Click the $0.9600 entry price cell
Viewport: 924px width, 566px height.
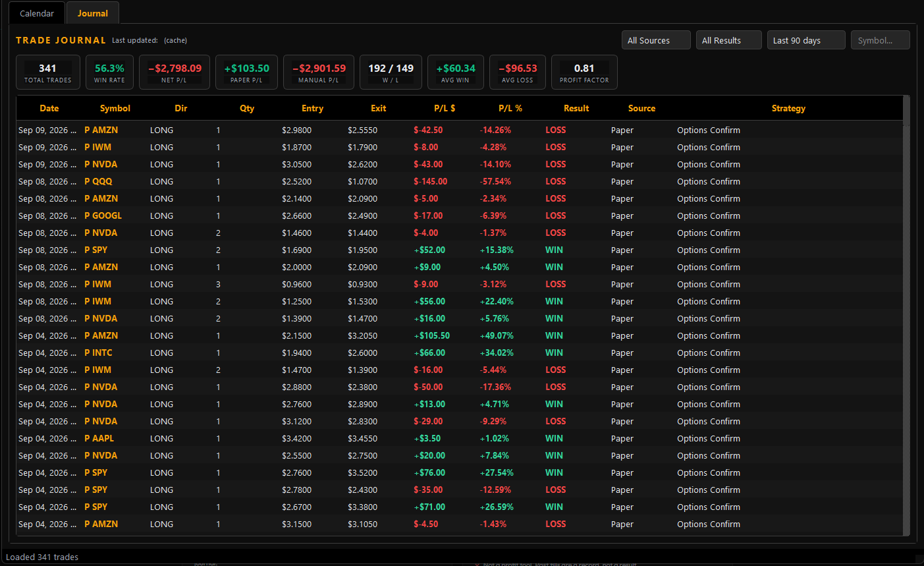[296, 284]
